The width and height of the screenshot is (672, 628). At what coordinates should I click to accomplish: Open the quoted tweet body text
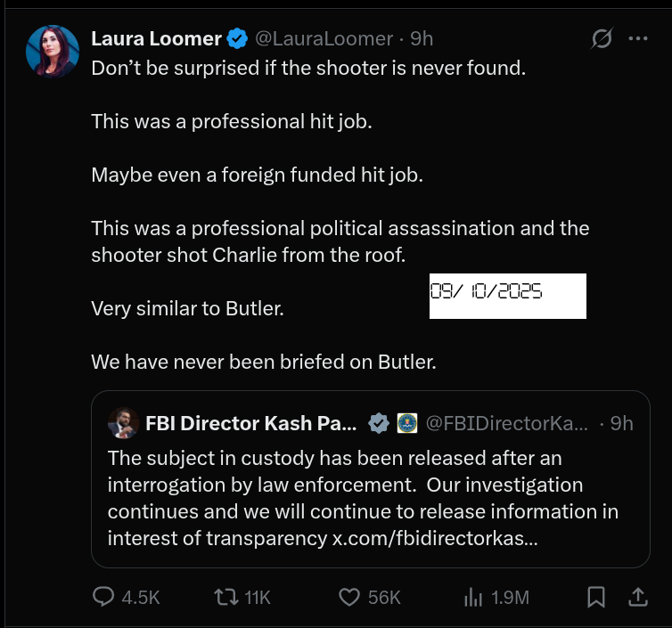[356, 485]
